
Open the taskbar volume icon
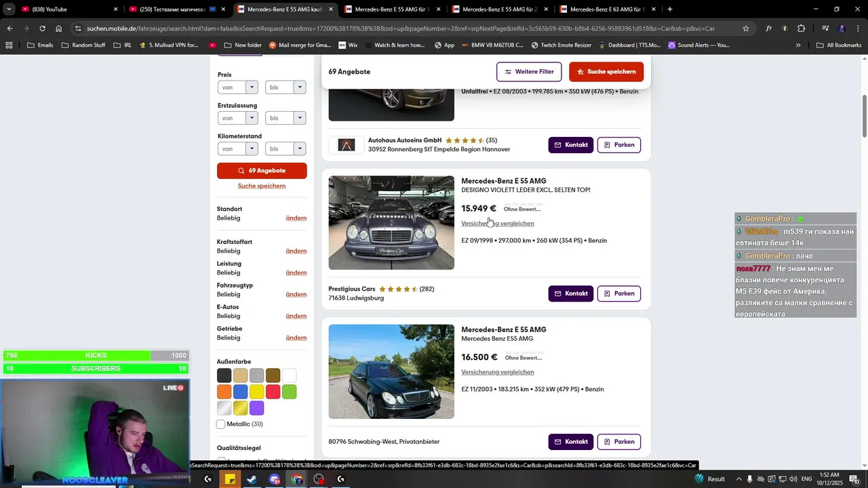click(x=793, y=479)
